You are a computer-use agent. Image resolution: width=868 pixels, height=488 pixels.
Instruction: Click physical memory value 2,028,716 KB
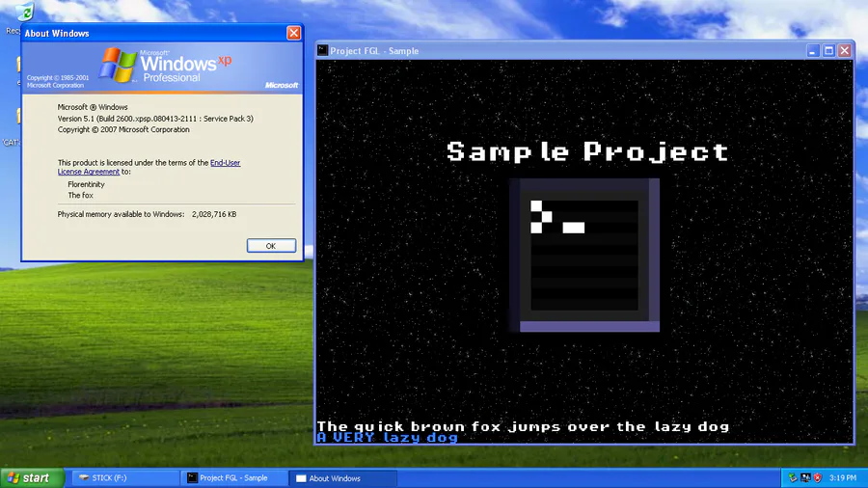[x=214, y=214]
